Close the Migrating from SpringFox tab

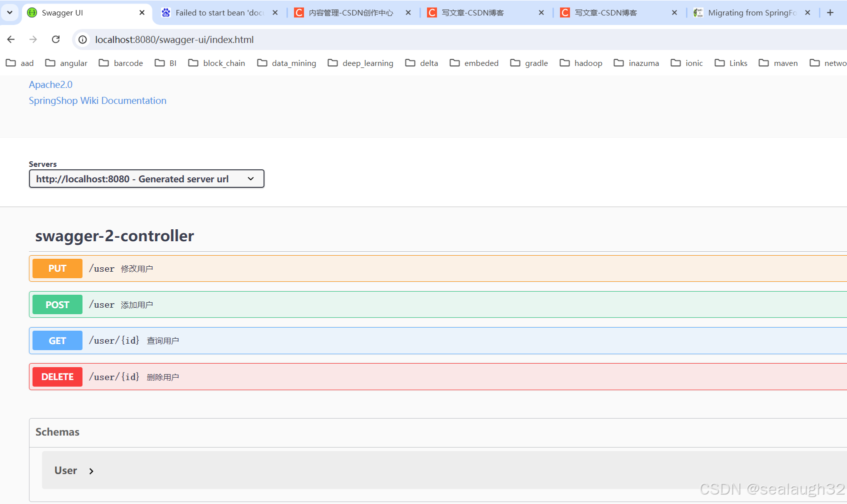[x=807, y=12]
